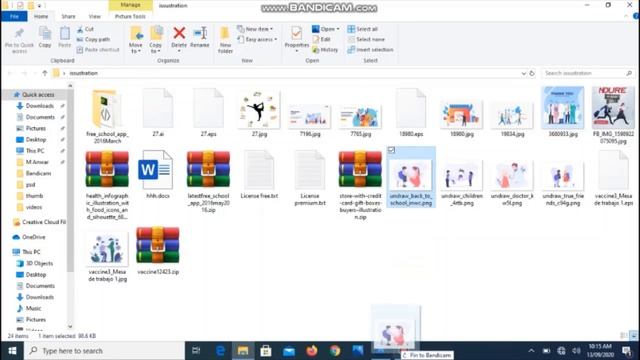Click the taskbar search box
640x360 pixels.
(x=104, y=351)
